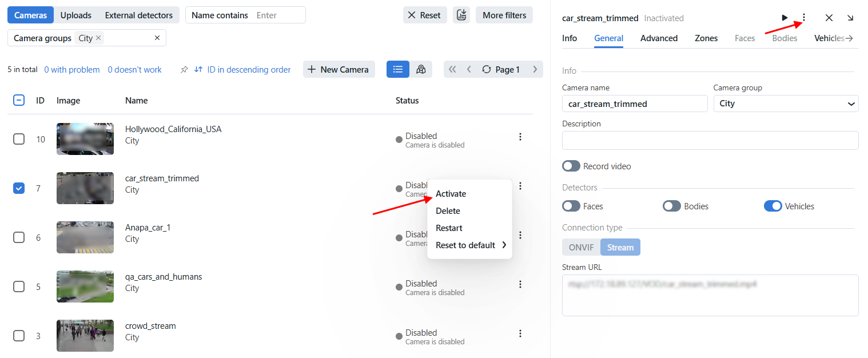This screenshot has width=868, height=358.
Task: Choose Activate from the context menu
Action: (x=451, y=194)
